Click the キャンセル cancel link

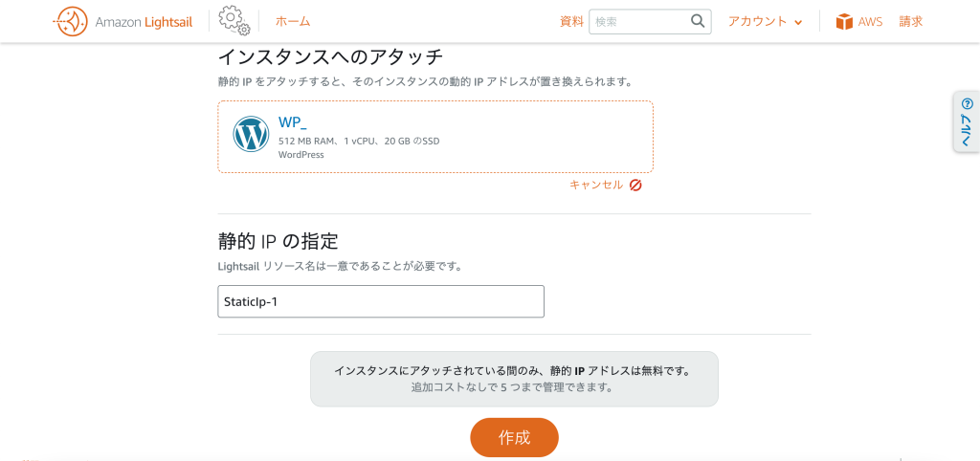(x=596, y=185)
